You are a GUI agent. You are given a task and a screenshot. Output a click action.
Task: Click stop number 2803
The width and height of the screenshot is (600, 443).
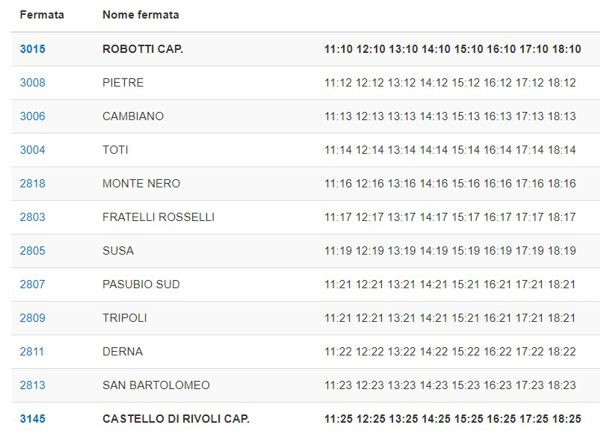pos(32,217)
